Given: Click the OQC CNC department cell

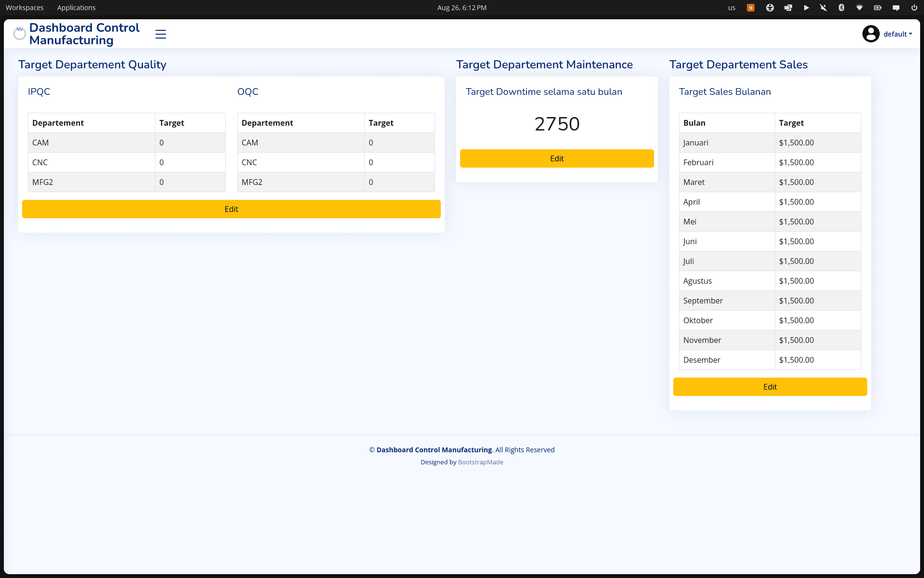Looking at the screenshot, I should 301,162.
